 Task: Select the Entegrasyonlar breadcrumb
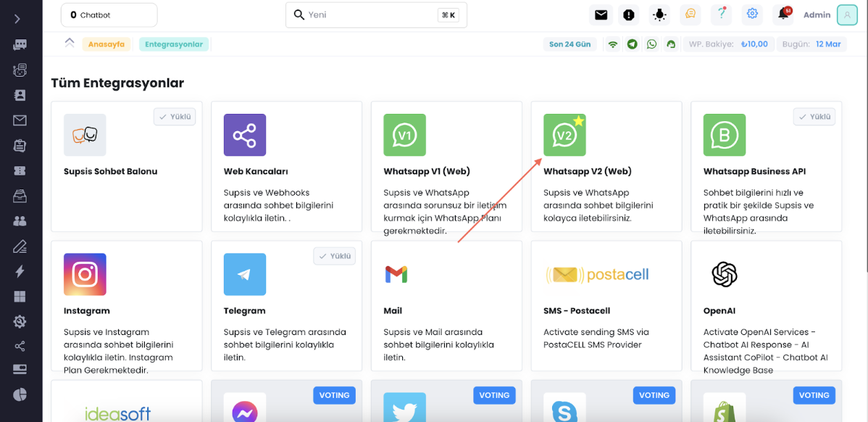coord(174,44)
